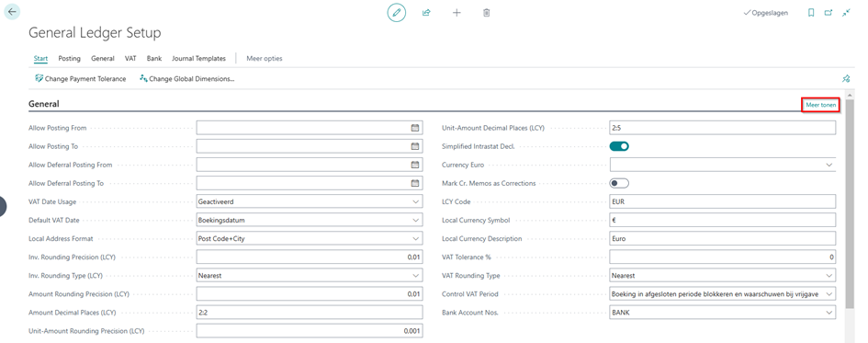Click Unit-Amount Rounding Precision (LCY) field
Screen dimensions: 868x343
click(x=310, y=331)
